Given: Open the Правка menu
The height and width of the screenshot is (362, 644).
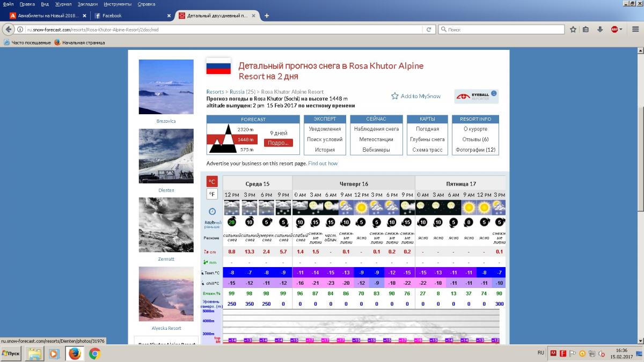Looking at the screenshot, I should click(x=27, y=4).
